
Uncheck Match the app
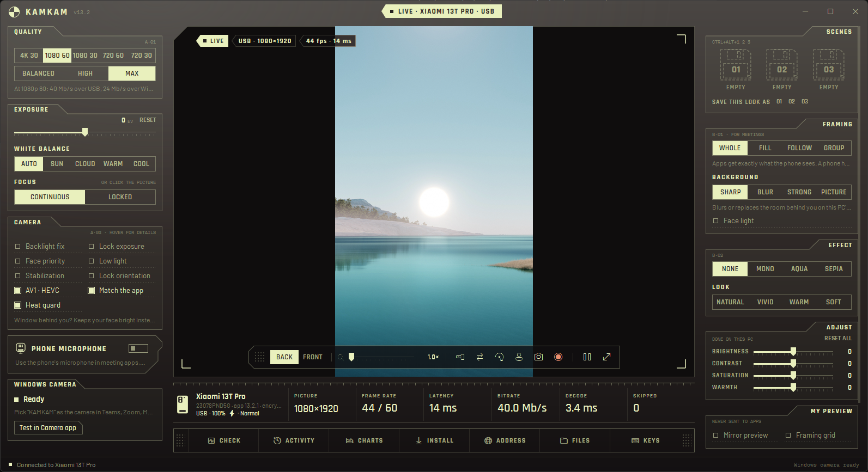pyautogui.click(x=91, y=291)
